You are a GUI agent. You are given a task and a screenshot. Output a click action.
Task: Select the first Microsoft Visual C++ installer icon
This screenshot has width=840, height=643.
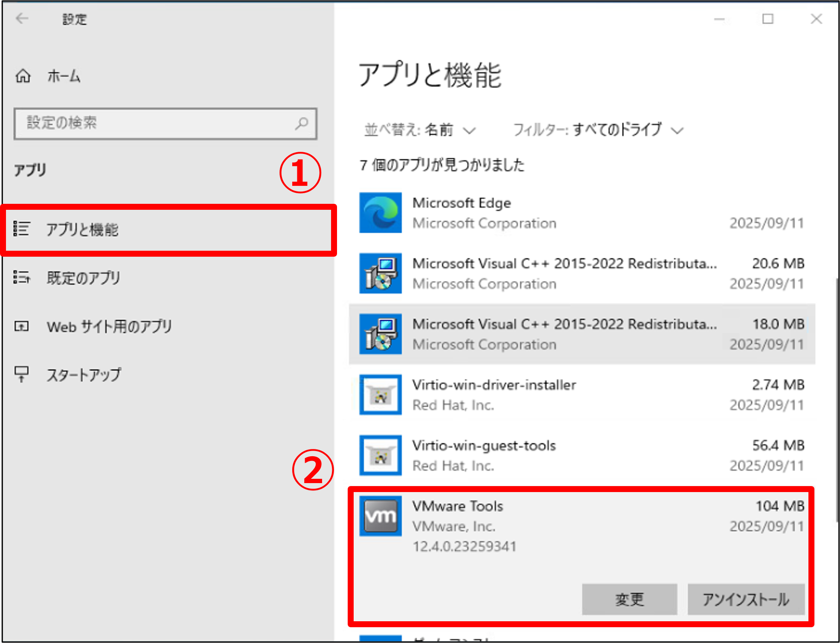tap(381, 273)
